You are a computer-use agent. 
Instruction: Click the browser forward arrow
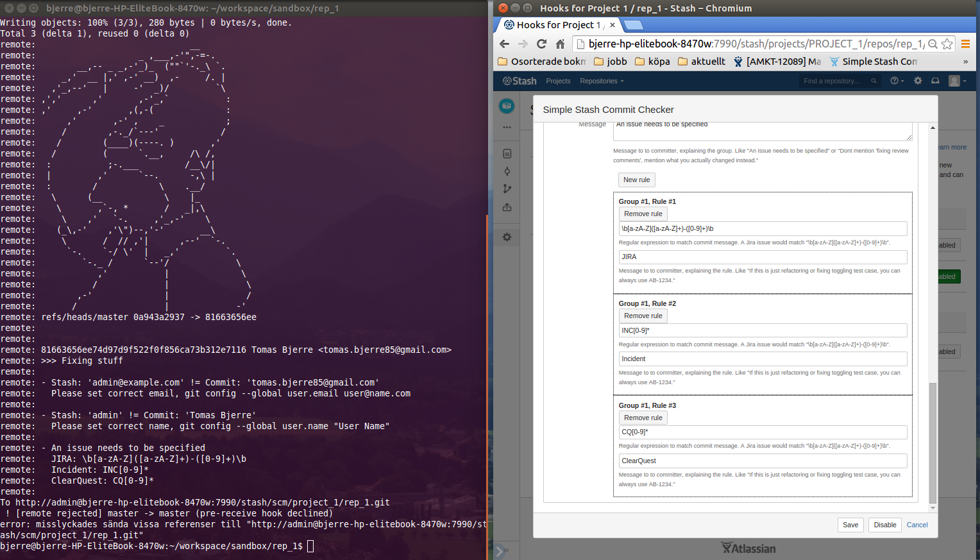click(x=523, y=44)
